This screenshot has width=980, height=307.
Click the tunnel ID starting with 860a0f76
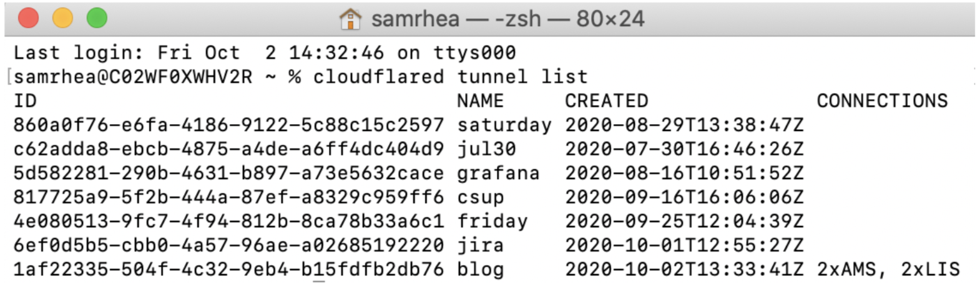click(x=228, y=125)
